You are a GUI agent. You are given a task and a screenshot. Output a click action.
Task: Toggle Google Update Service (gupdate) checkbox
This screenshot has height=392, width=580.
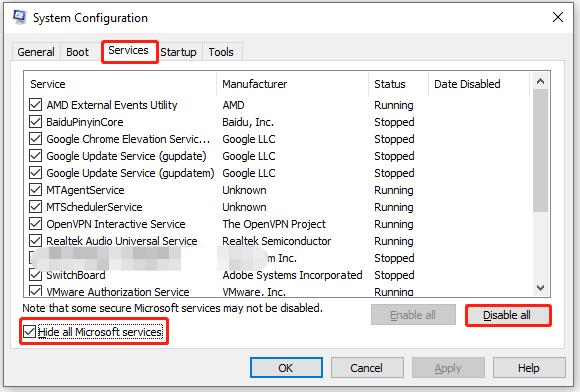point(36,156)
